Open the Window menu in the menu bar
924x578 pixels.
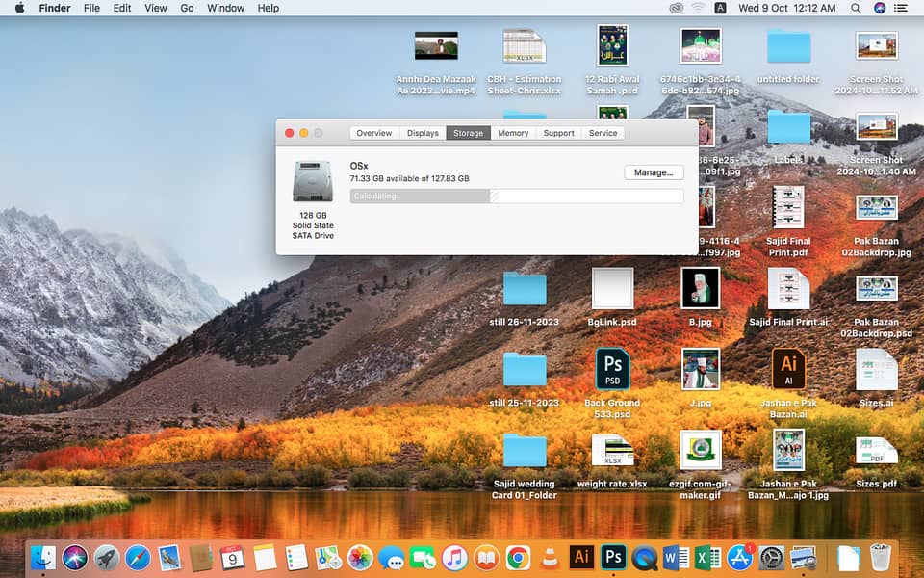pyautogui.click(x=225, y=8)
